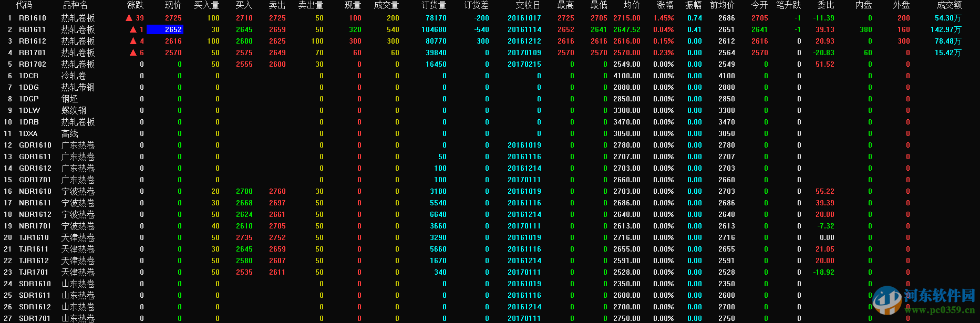Select the SDR1612 contract code
The height and width of the screenshot is (323, 980).
35,307
